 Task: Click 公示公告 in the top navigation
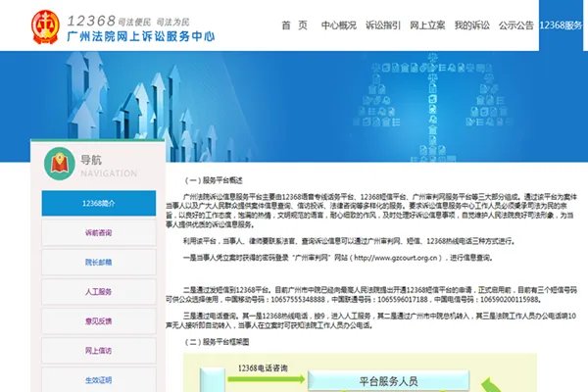[515, 24]
